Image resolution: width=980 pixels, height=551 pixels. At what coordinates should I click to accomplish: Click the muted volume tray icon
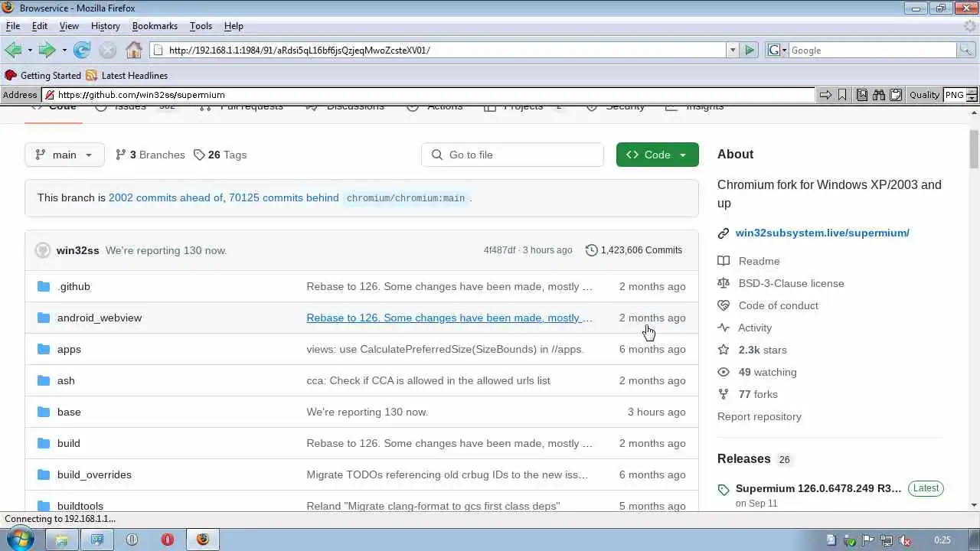click(906, 540)
